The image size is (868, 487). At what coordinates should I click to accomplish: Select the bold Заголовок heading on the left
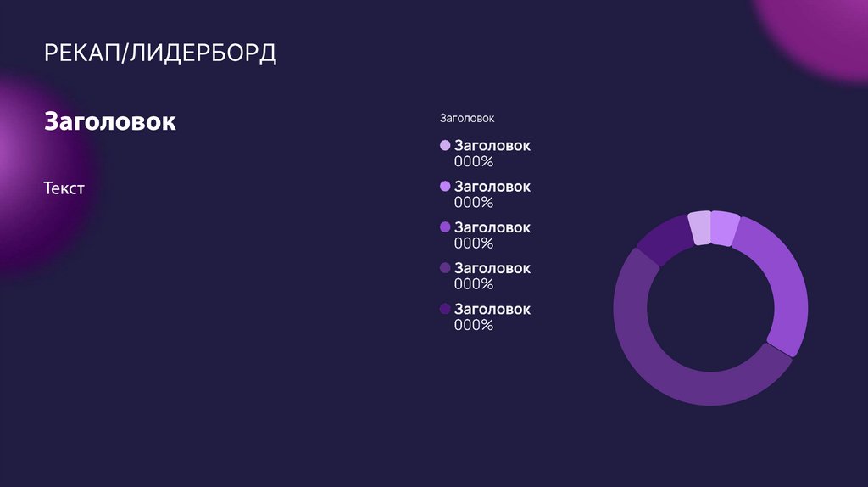point(110,121)
